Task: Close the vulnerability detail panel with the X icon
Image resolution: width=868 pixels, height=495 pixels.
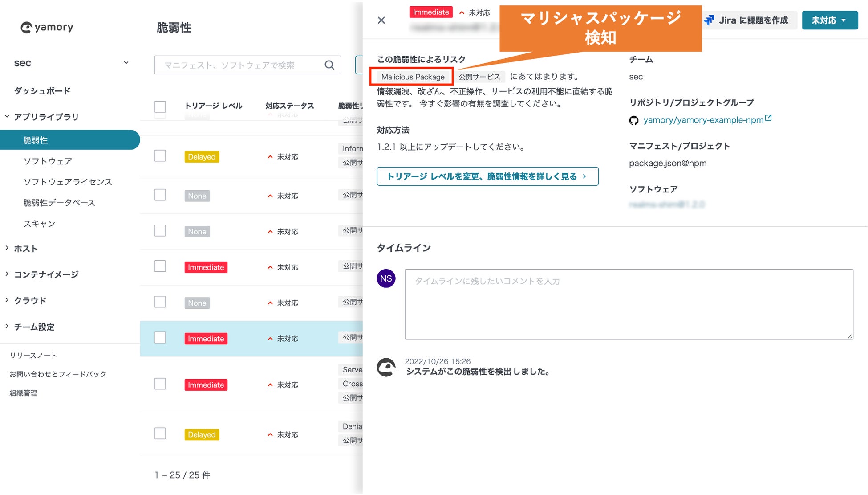Action: (x=381, y=20)
